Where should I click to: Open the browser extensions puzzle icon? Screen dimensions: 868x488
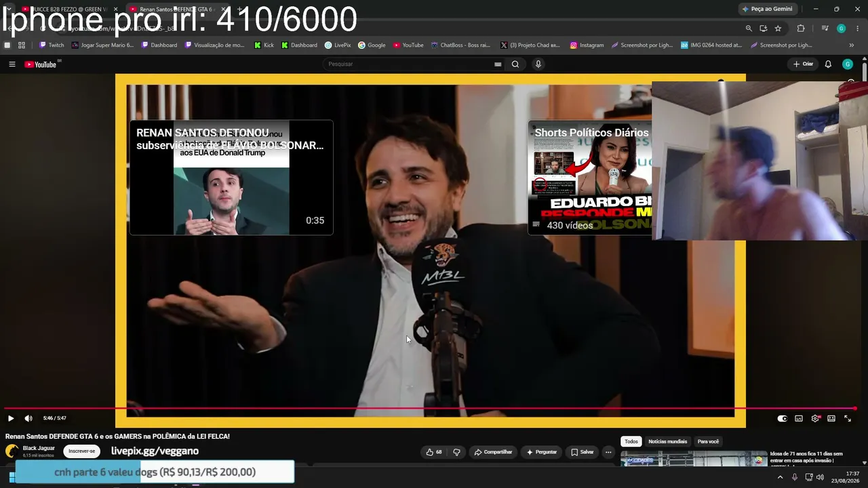(x=801, y=28)
